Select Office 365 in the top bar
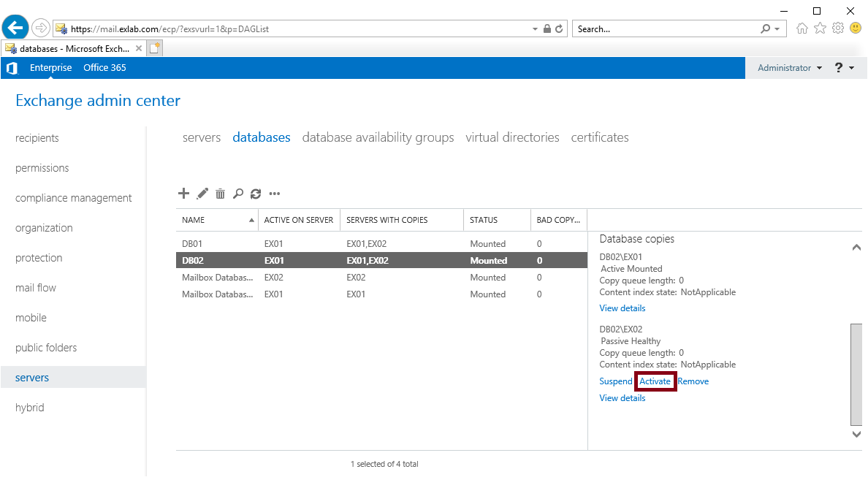The image size is (868, 488). click(104, 67)
